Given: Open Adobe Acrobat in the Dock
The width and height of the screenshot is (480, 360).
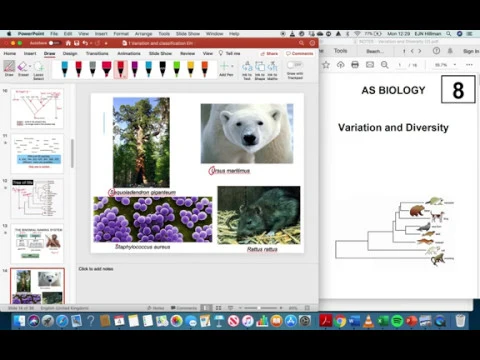Looking at the screenshot, I should point(326,321).
